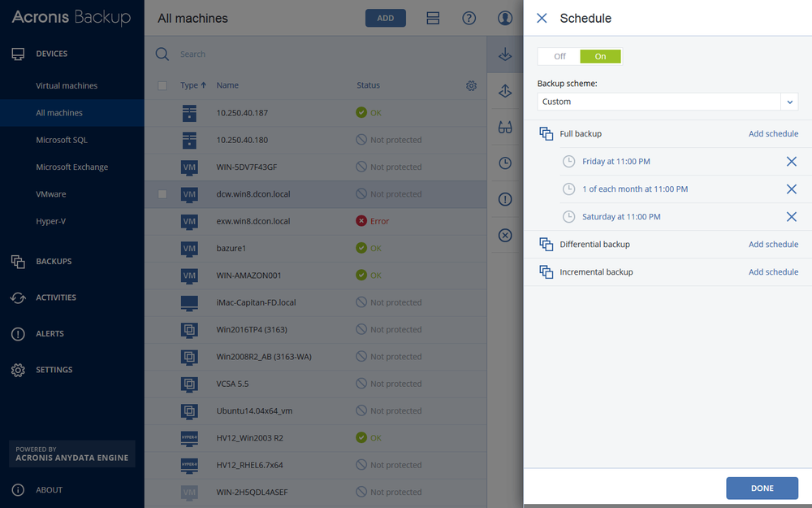Close the Schedule panel with the X icon
The height and width of the screenshot is (508, 812).
[542, 18]
